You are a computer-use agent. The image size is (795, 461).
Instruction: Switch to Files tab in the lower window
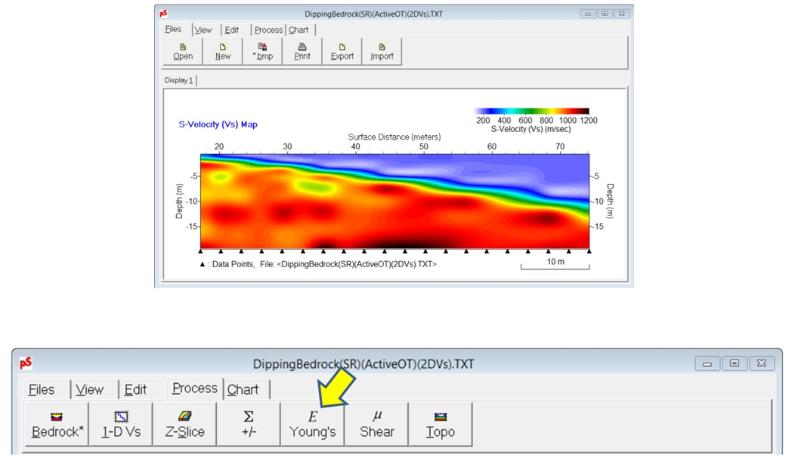(42, 388)
